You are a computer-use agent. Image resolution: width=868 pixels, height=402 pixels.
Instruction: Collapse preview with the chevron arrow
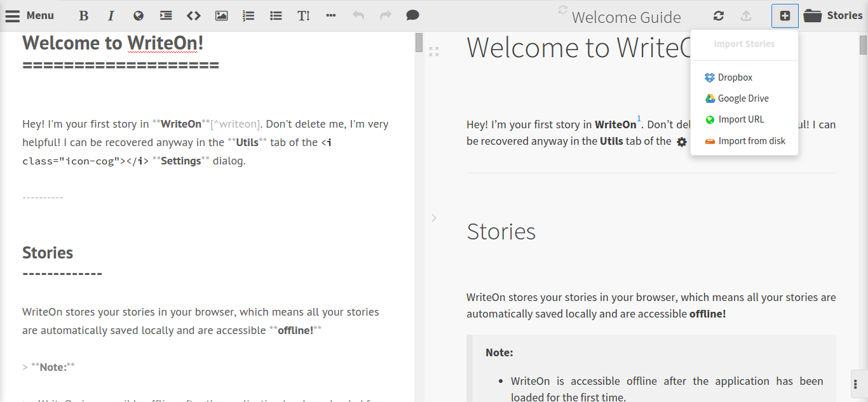tap(434, 218)
